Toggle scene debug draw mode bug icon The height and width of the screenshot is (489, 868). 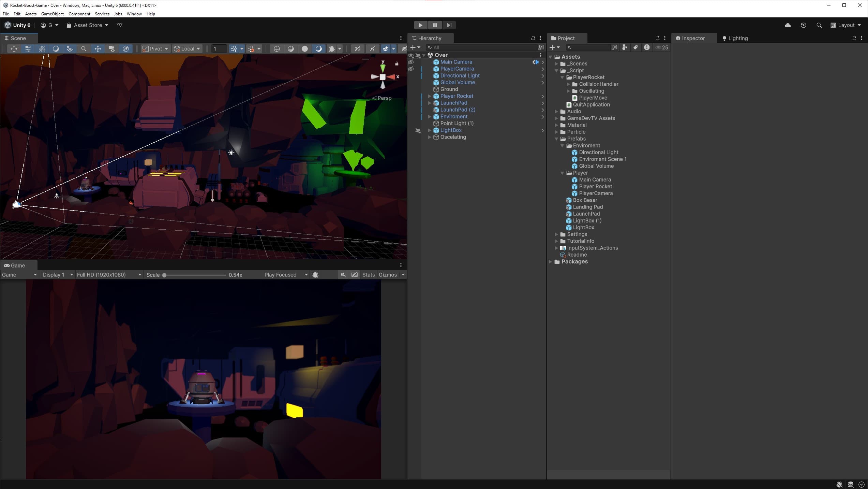pyautogui.click(x=332, y=49)
